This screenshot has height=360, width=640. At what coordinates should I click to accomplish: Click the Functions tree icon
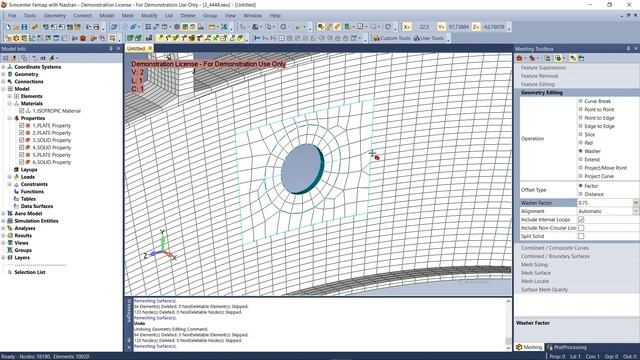click(x=16, y=191)
